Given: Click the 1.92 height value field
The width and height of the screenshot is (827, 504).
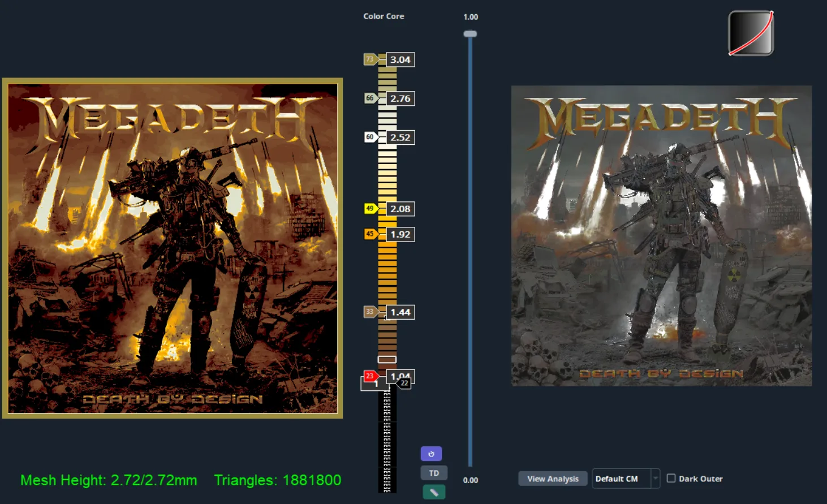Looking at the screenshot, I should click(400, 234).
